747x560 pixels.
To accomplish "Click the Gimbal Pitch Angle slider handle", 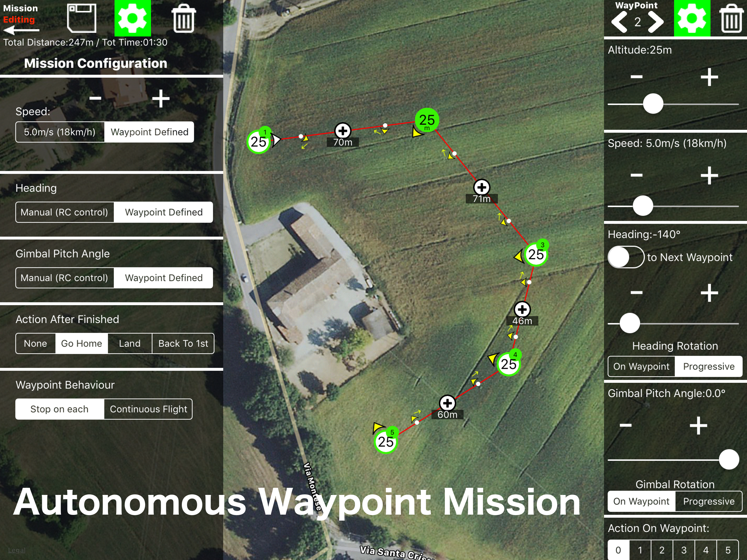I will [729, 459].
